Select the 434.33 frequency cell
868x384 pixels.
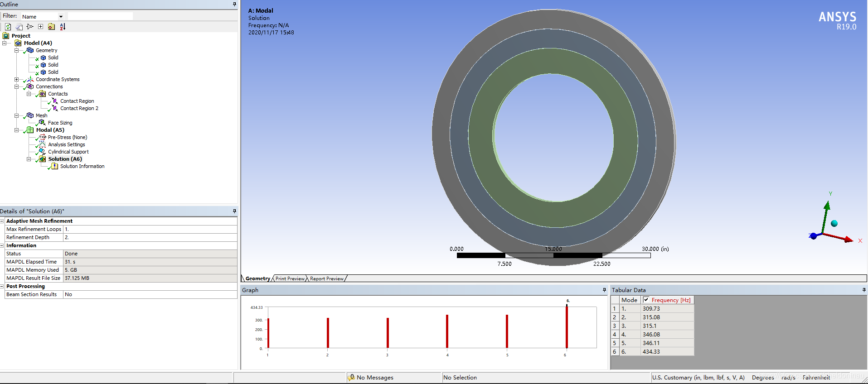(x=667, y=352)
